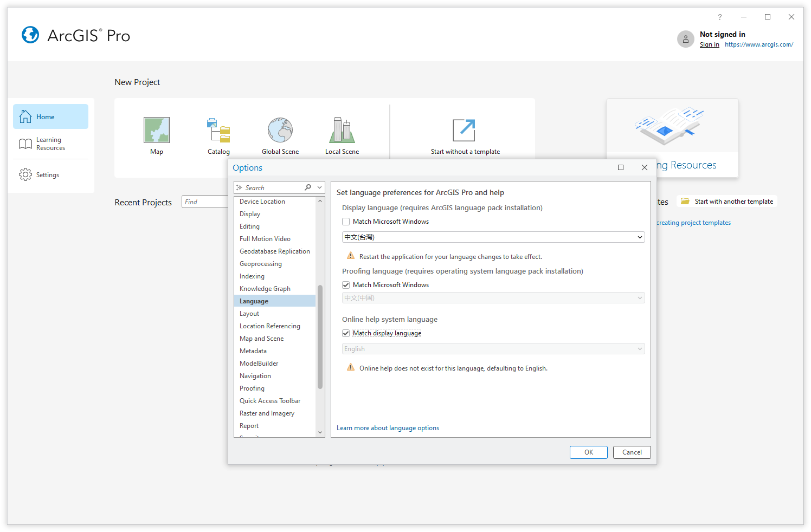Click Start with another template
The image size is (811, 532).
coord(727,201)
